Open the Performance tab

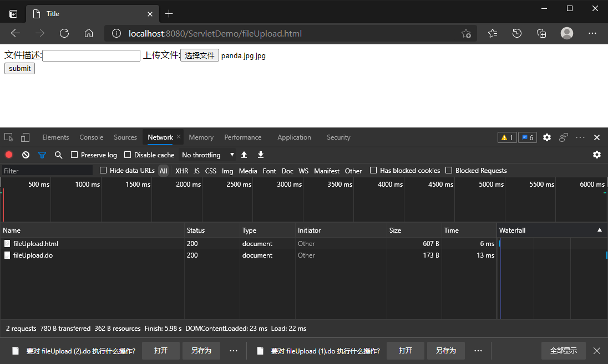[x=243, y=137]
